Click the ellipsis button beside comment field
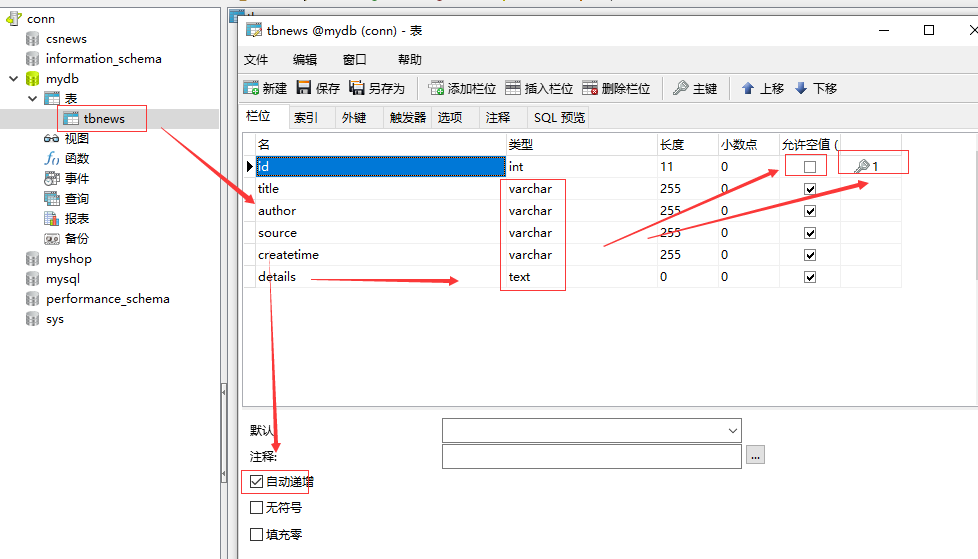This screenshot has width=978, height=559. tap(755, 455)
